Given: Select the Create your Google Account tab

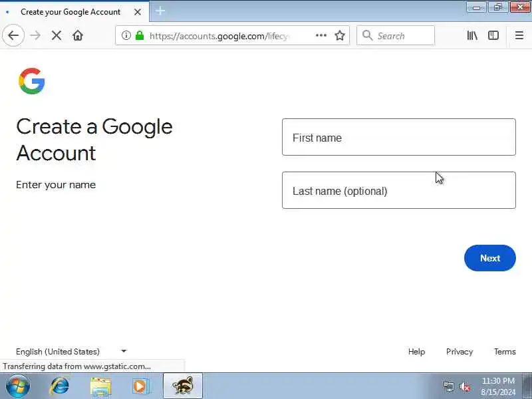Looking at the screenshot, I should [x=74, y=12].
